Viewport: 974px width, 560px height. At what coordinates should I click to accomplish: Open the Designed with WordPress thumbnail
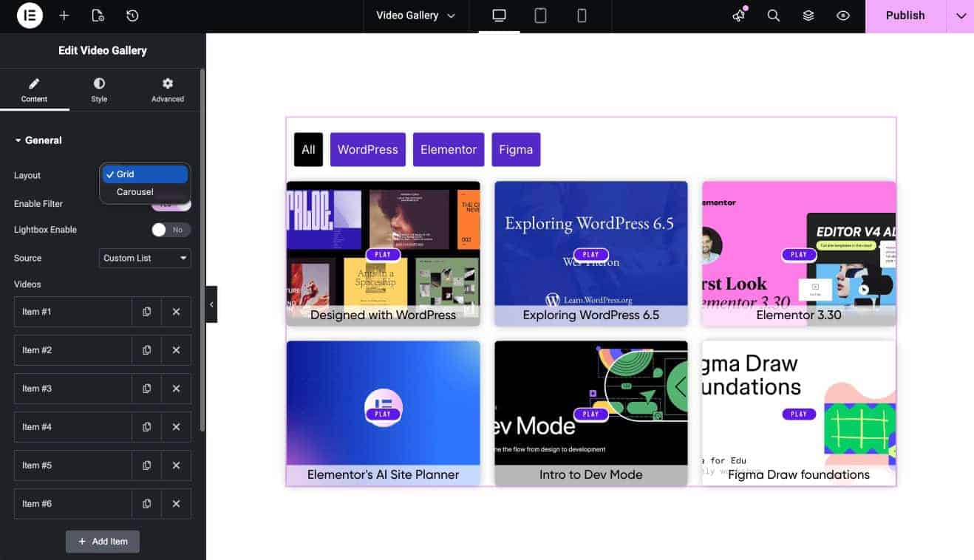pyautogui.click(x=384, y=253)
